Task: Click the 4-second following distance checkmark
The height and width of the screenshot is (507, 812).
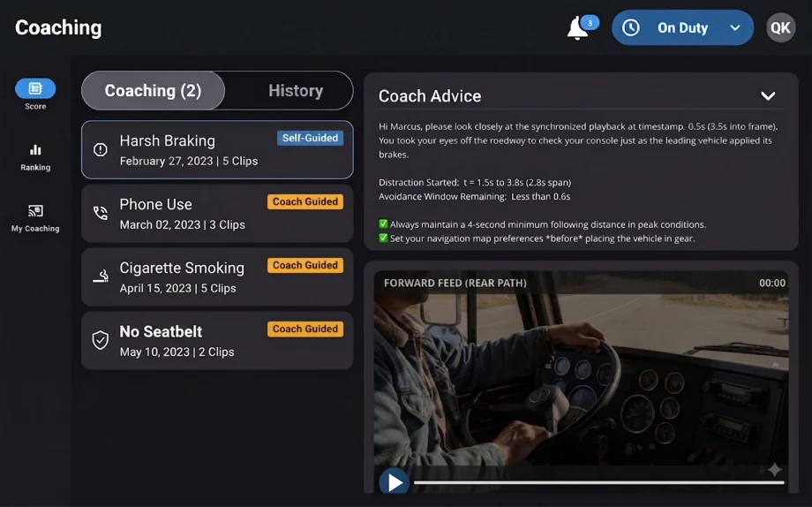Action: (383, 224)
